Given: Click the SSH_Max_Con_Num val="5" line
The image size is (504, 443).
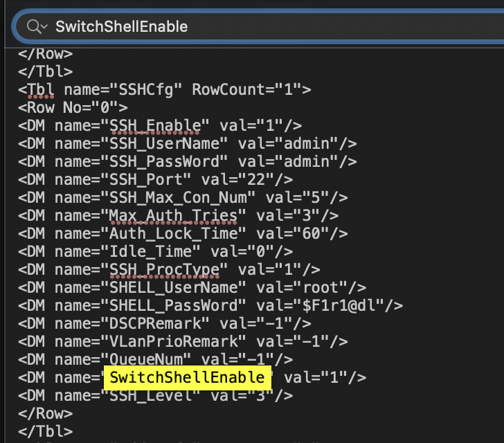Looking at the screenshot, I should tap(183, 197).
